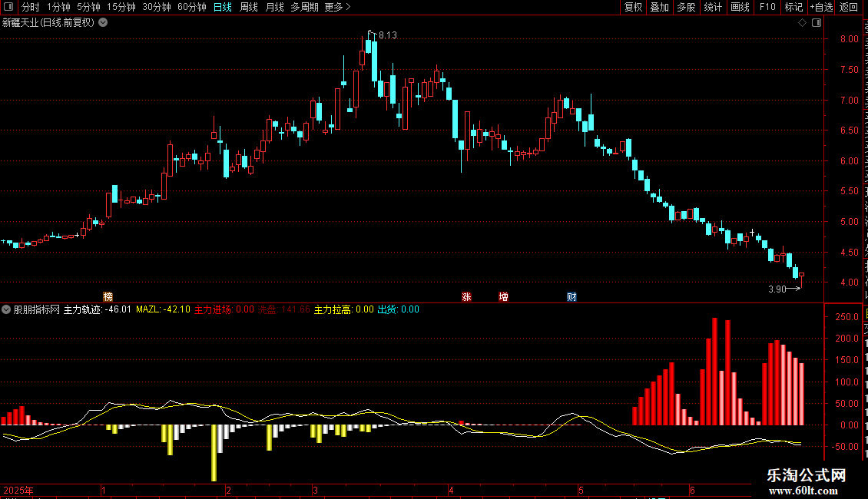Toggle the left sidebar panel icon
868x499 pixels.
(8, 7)
